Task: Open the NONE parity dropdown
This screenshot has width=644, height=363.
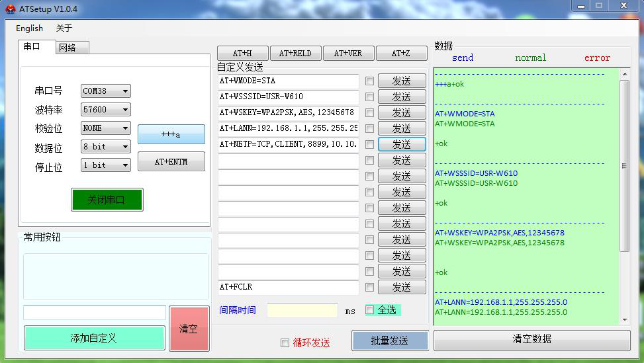Action: tap(105, 128)
